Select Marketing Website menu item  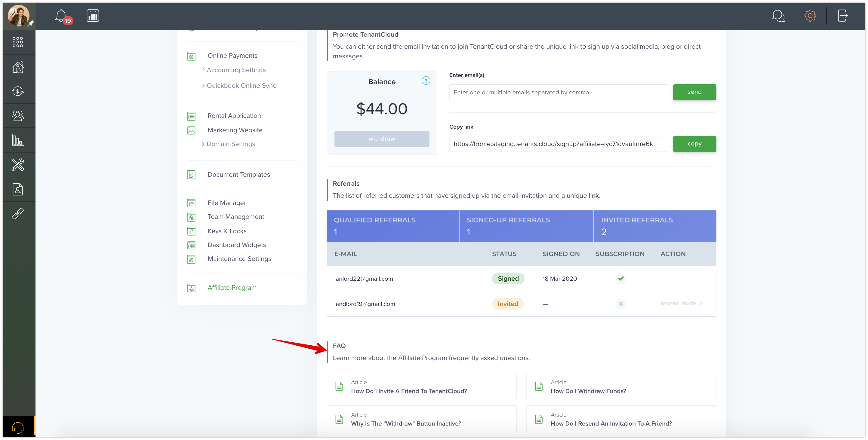pyautogui.click(x=235, y=130)
